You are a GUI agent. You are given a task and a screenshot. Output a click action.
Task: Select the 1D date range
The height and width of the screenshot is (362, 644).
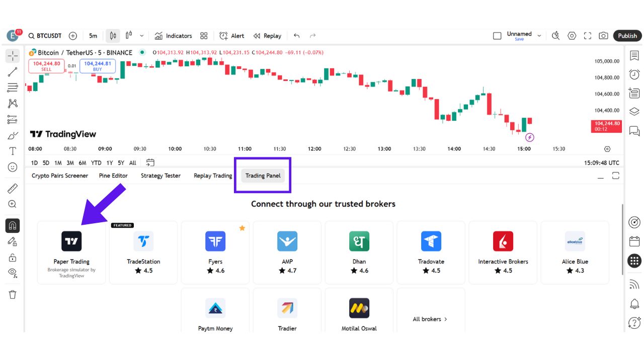coord(34,163)
